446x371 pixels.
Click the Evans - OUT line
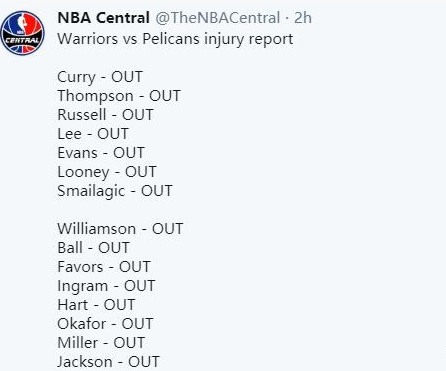101,153
